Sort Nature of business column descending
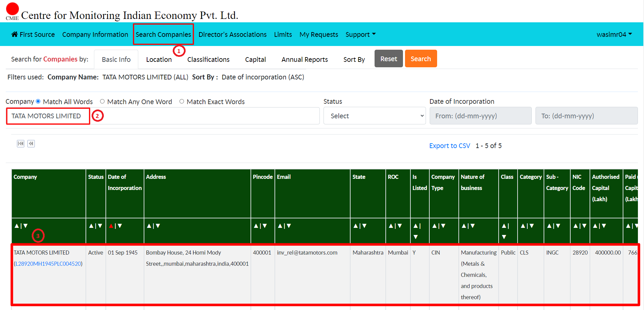The height and width of the screenshot is (310, 644). point(473,226)
